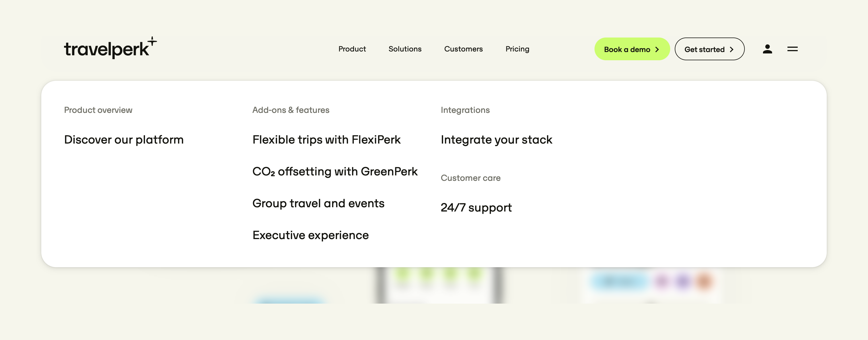Click the arrow on Book a demo

coord(657,49)
